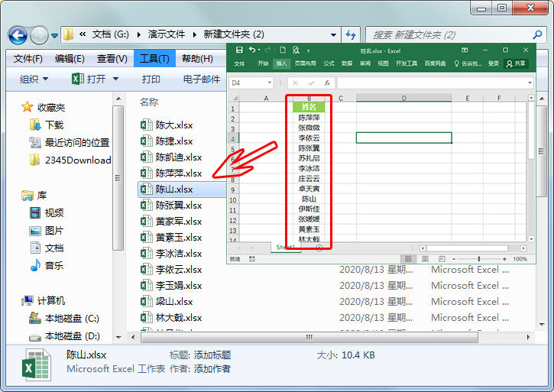554x392 pixels.
Task: Click the fx insert function icon
Action: [x=327, y=83]
